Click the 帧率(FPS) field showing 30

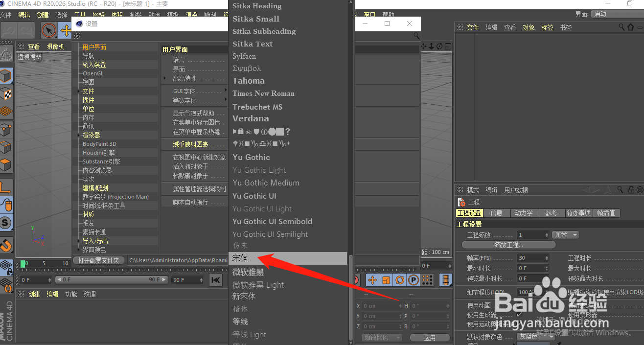pyautogui.click(x=533, y=258)
